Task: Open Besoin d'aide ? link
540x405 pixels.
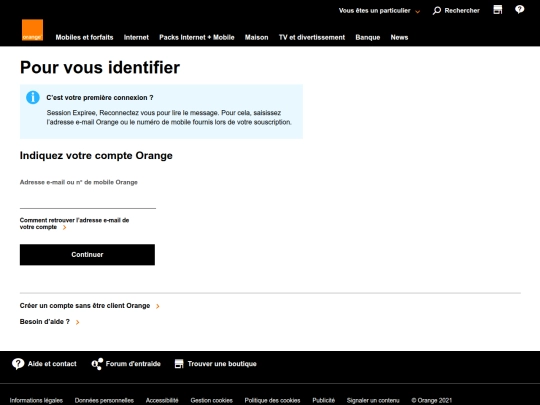Action: (x=44, y=322)
